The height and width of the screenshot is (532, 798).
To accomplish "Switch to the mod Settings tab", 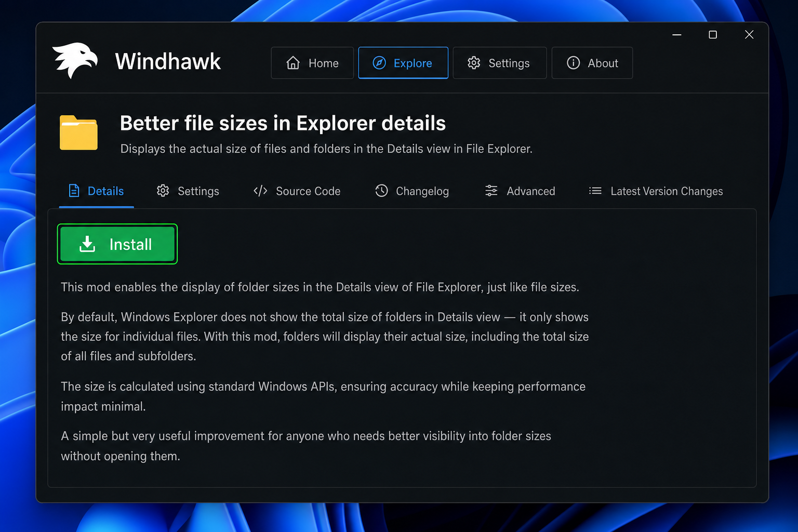I will [x=188, y=191].
